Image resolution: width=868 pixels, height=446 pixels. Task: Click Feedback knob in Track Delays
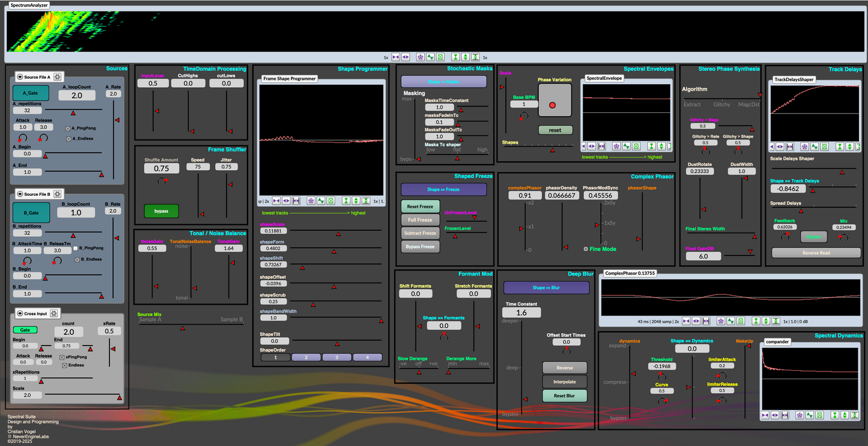point(784,237)
